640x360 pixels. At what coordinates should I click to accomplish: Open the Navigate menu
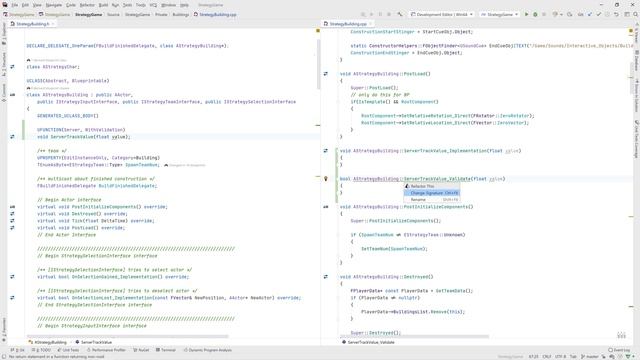(53, 5)
